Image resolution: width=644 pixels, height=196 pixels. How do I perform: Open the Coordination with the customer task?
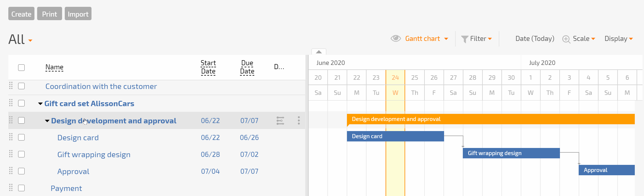[x=101, y=86]
